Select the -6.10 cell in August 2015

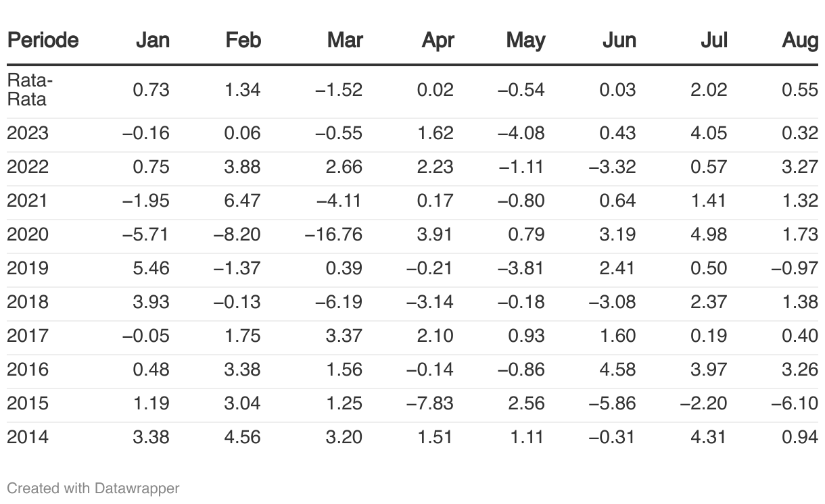[795, 403]
